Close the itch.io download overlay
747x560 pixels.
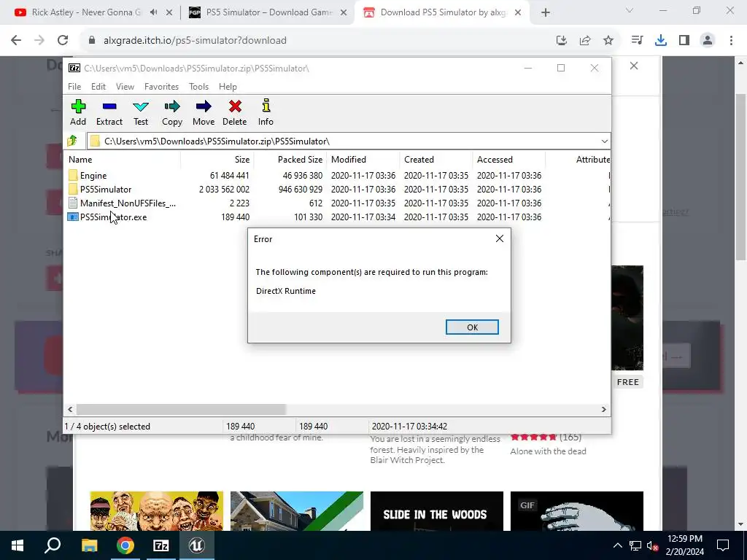coord(634,66)
